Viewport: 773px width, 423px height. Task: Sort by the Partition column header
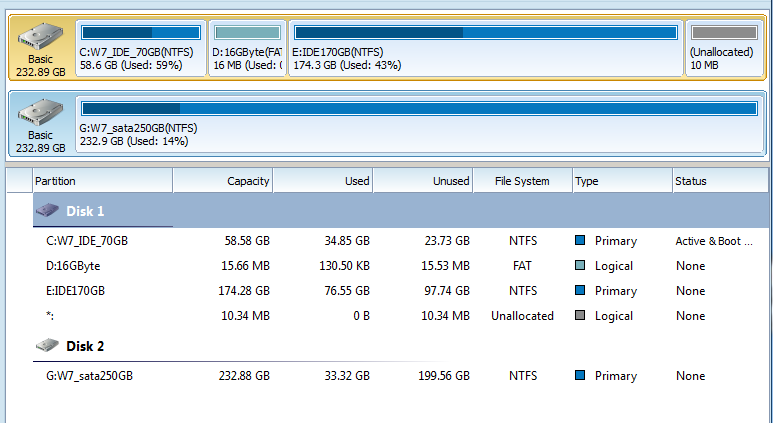point(103,181)
